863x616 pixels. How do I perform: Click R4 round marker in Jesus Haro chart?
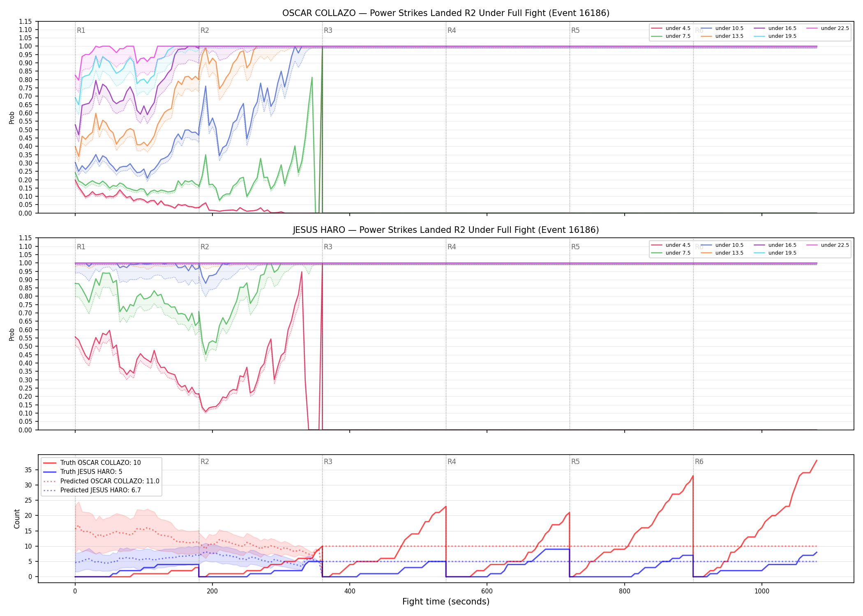pyautogui.click(x=452, y=247)
